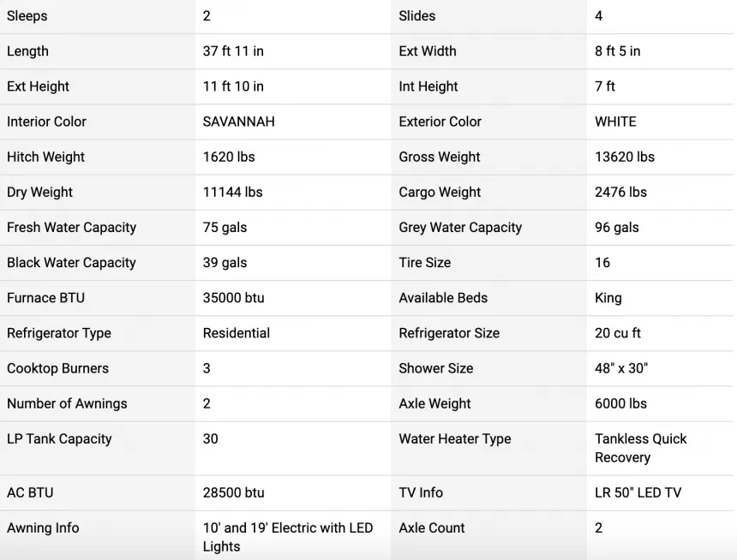The image size is (737, 560).
Task: Click the AC BTU value 28500 btu
Action: pos(234,493)
